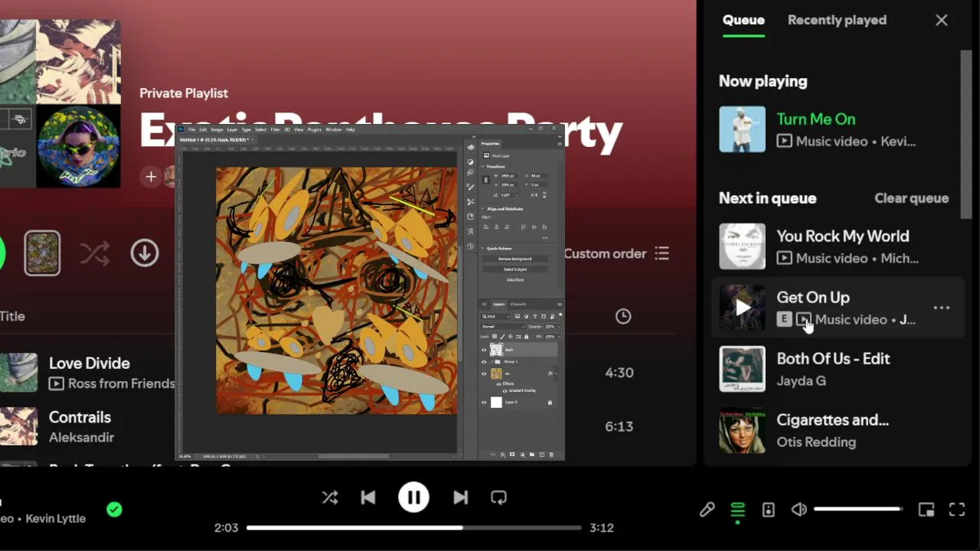Screen dimensions: 980x551
Task: Open the Opacity value dropdown arrow
Action: [559, 327]
